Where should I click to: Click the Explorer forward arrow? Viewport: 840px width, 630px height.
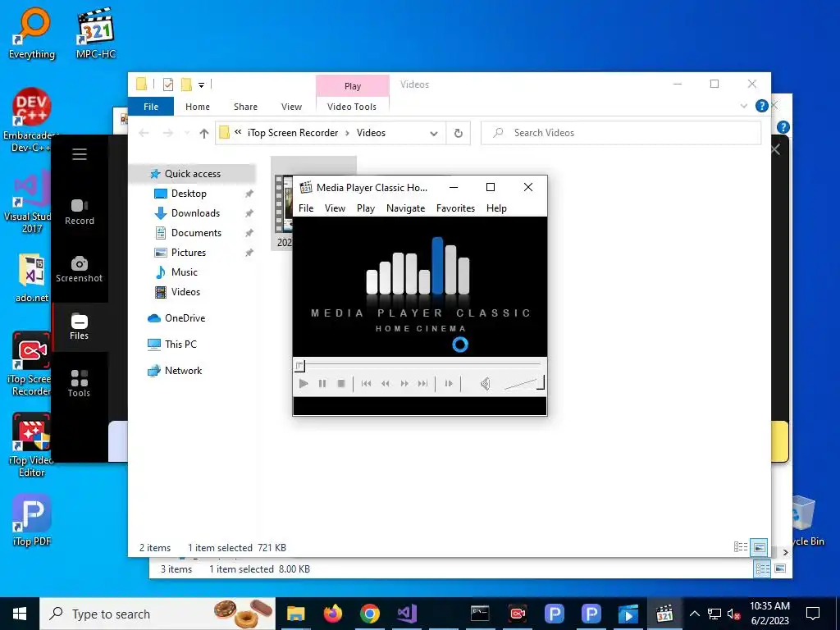click(x=168, y=134)
